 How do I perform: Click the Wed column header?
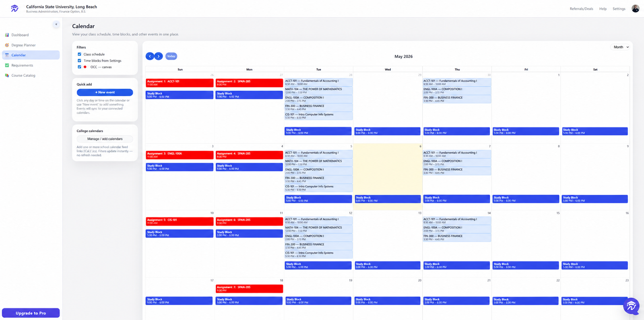click(x=388, y=70)
